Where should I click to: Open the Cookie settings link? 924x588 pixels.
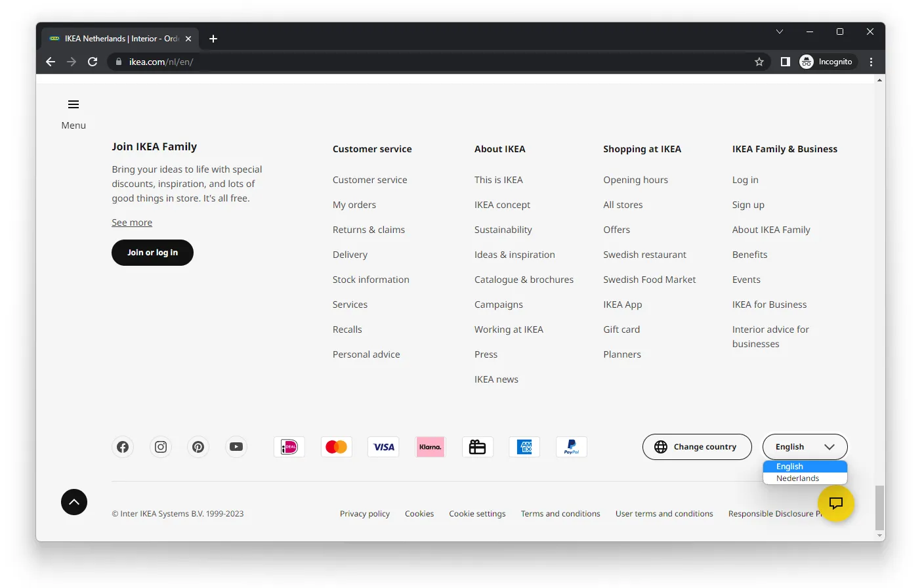point(477,514)
